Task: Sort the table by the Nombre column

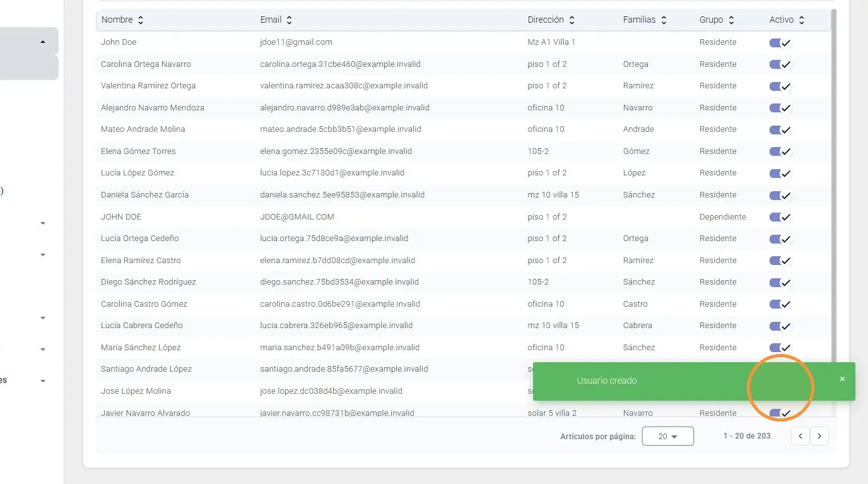Action: (122, 20)
